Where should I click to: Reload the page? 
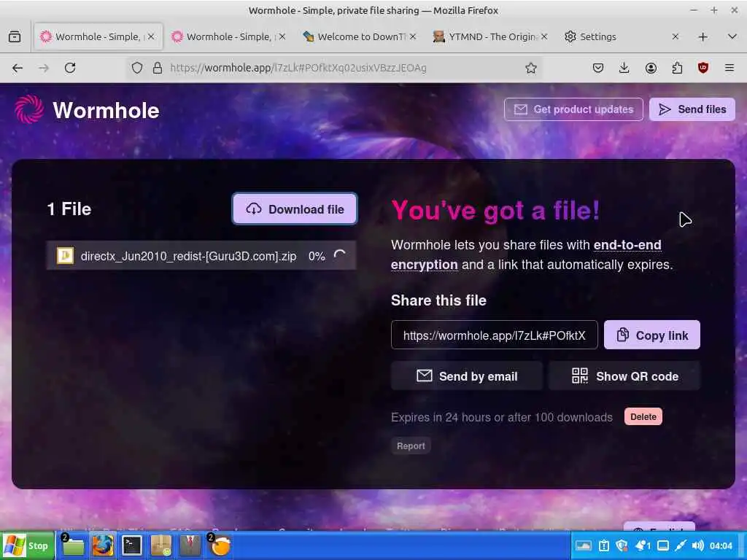click(x=70, y=68)
